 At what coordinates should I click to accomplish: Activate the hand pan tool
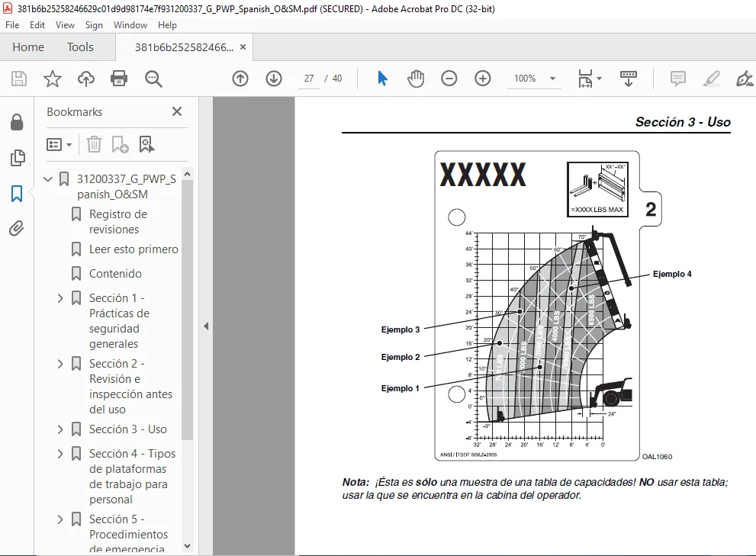(x=416, y=78)
